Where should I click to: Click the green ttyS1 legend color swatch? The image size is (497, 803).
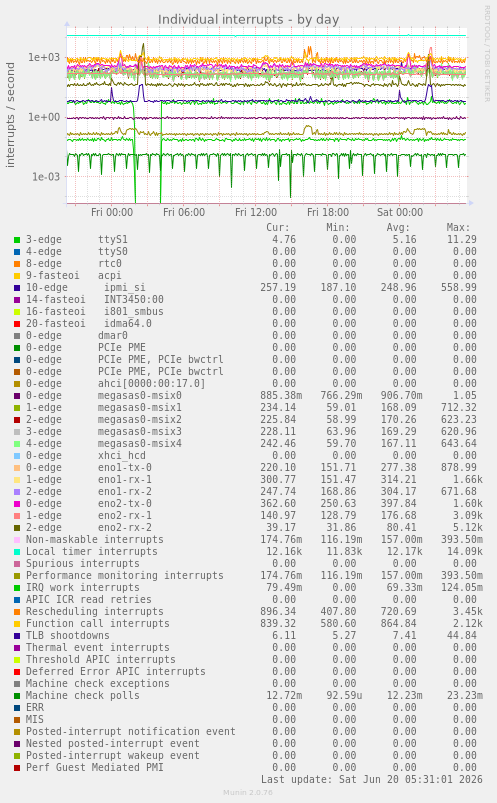click(x=17, y=240)
